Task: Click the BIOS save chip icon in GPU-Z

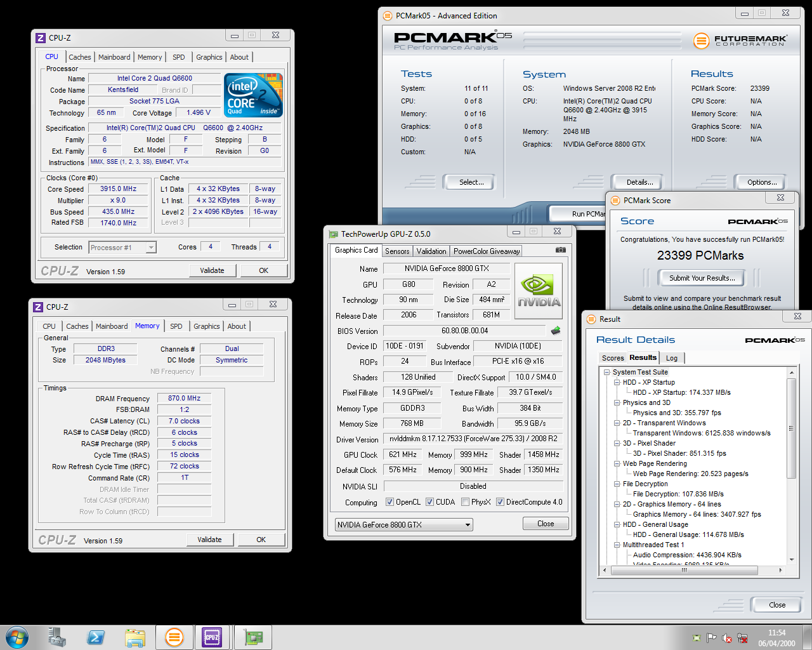Action: point(556,331)
